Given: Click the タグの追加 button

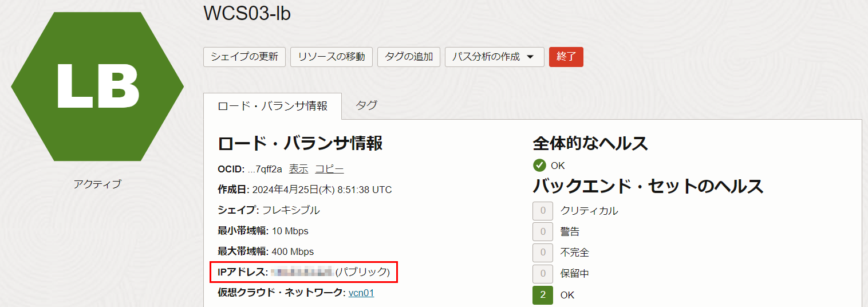Looking at the screenshot, I should click(409, 57).
